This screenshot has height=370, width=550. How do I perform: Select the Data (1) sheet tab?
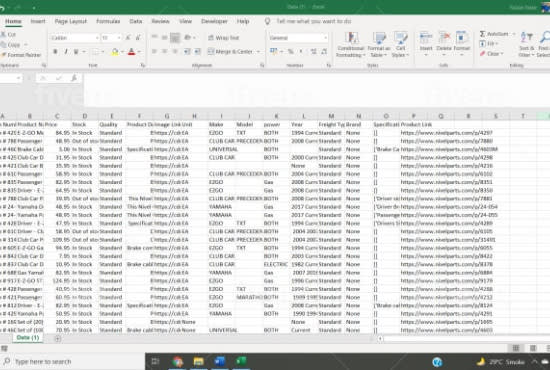28,338
